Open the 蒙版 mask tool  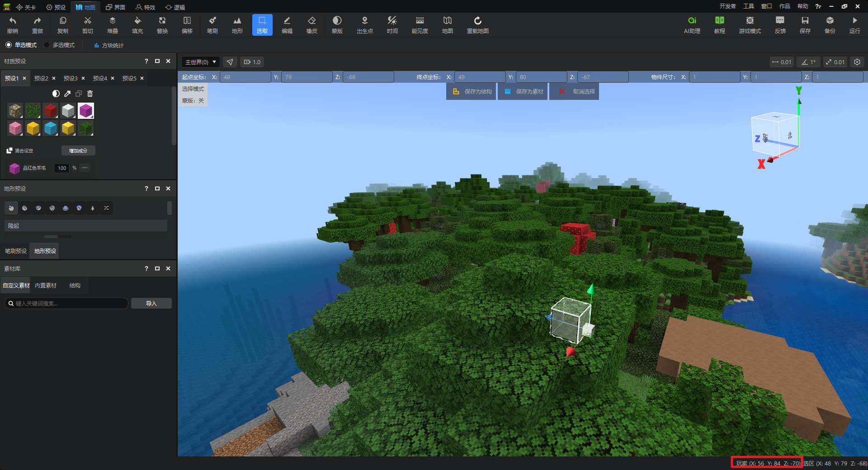[337, 25]
